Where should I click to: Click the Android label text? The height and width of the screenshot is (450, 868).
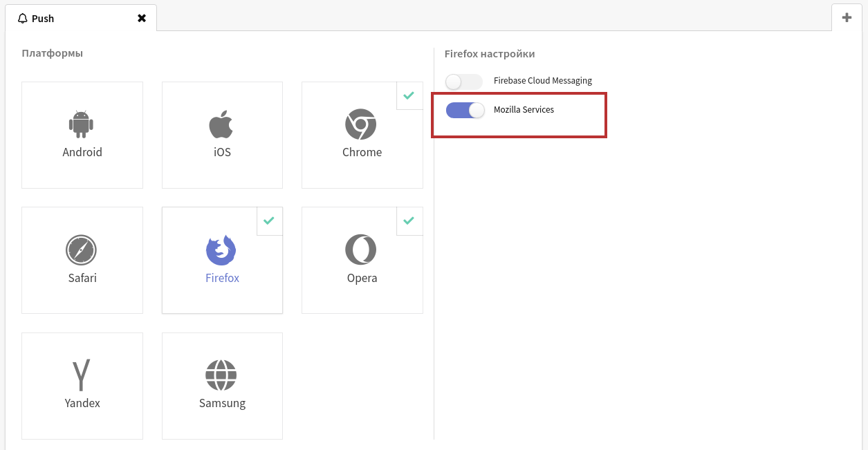[82, 152]
